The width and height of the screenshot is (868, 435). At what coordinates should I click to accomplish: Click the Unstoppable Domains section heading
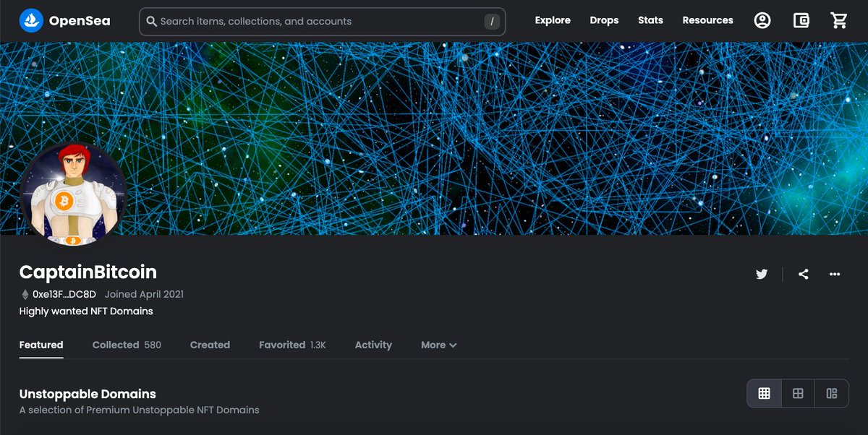click(x=88, y=394)
